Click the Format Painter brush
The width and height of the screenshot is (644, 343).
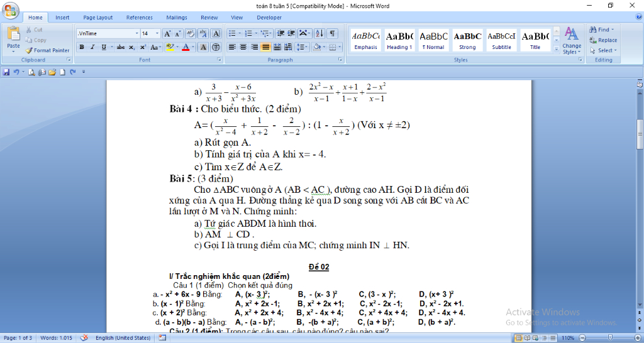pyautogui.click(x=29, y=50)
